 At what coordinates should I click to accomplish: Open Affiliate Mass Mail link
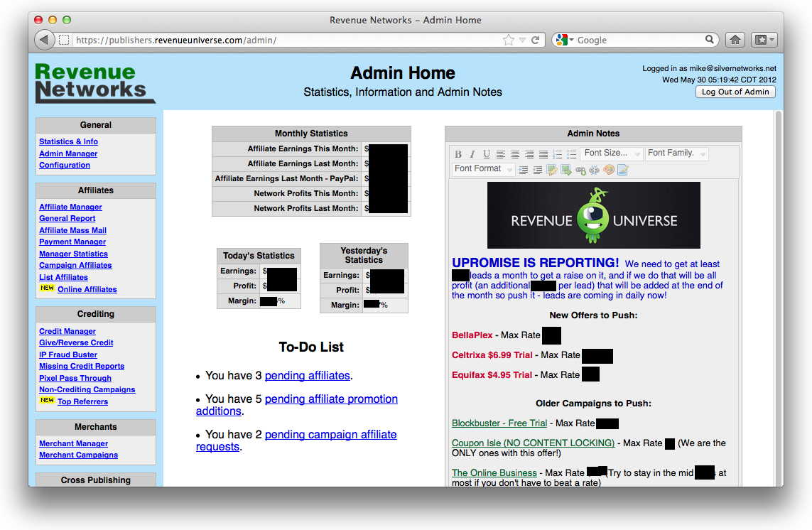[72, 231]
